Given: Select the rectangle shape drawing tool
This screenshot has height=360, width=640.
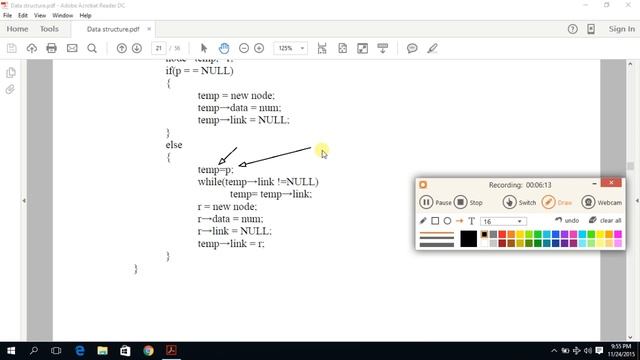Looking at the screenshot, I should [435, 221].
